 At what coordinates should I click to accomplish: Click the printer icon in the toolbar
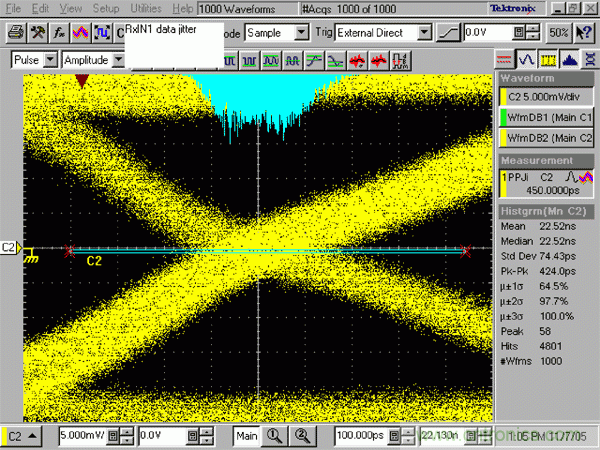(16, 32)
